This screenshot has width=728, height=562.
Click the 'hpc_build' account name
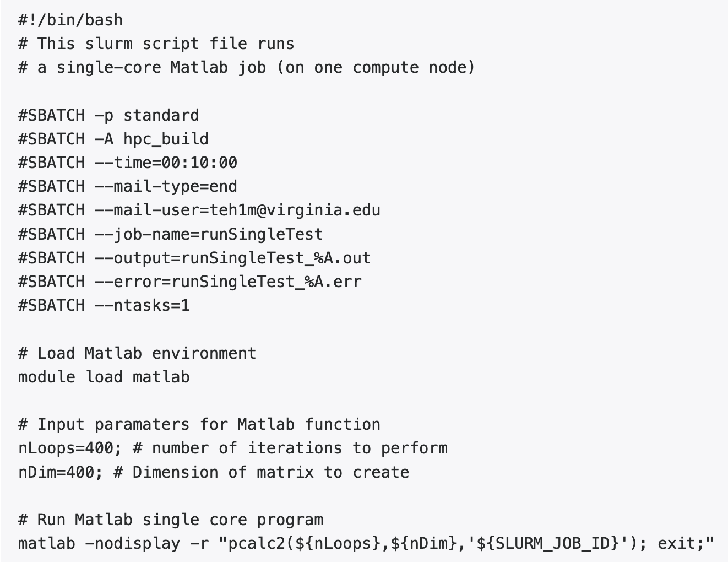(166, 139)
